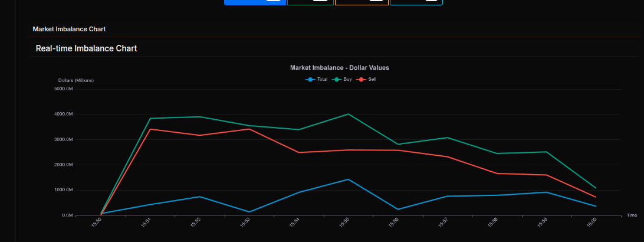The height and width of the screenshot is (242, 644).
Task: Click the cyan outlined button at top
Action: pyautogui.click(x=416, y=2)
